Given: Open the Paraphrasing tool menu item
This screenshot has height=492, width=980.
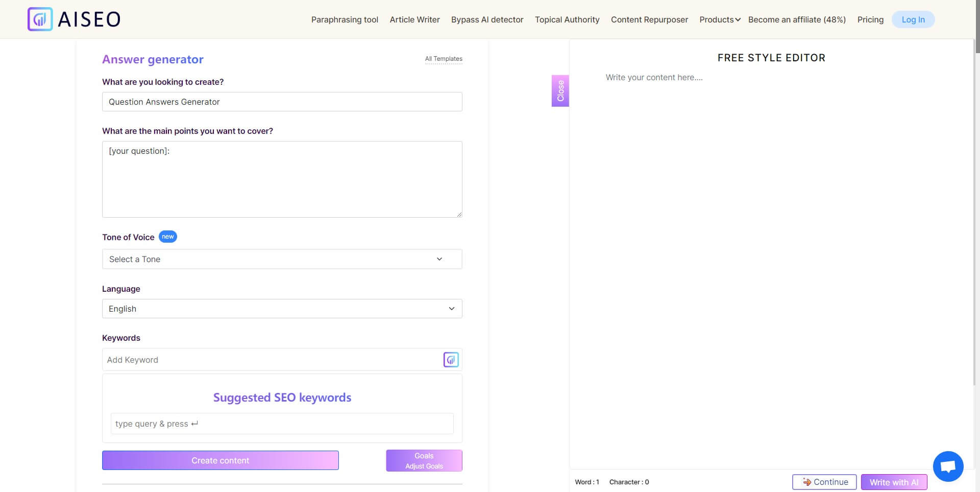Looking at the screenshot, I should pyautogui.click(x=345, y=19).
